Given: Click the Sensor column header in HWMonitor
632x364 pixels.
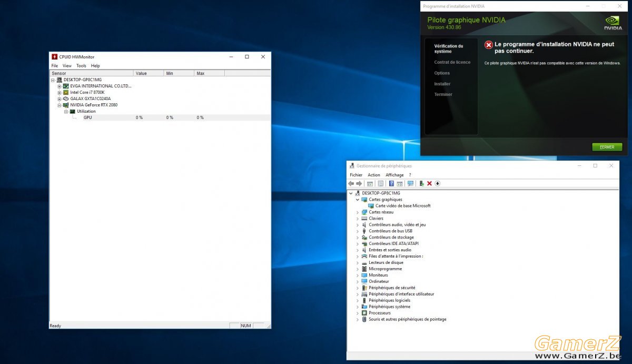Looking at the screenshot, I should (x=92, y=73).
